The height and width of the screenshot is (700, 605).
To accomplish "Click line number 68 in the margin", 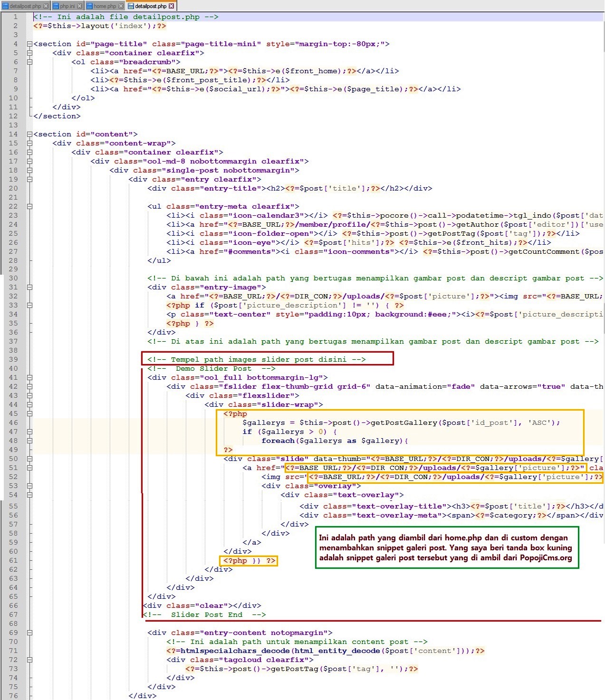I will pyautogui.click(x=13, y=623).
